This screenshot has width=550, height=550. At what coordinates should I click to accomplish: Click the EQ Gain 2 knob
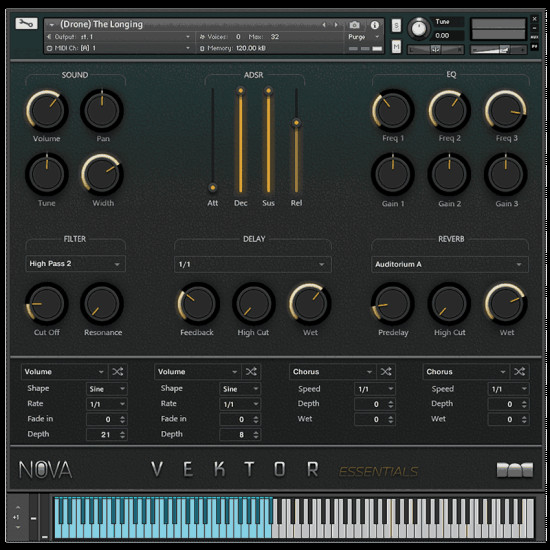point(449,174)
